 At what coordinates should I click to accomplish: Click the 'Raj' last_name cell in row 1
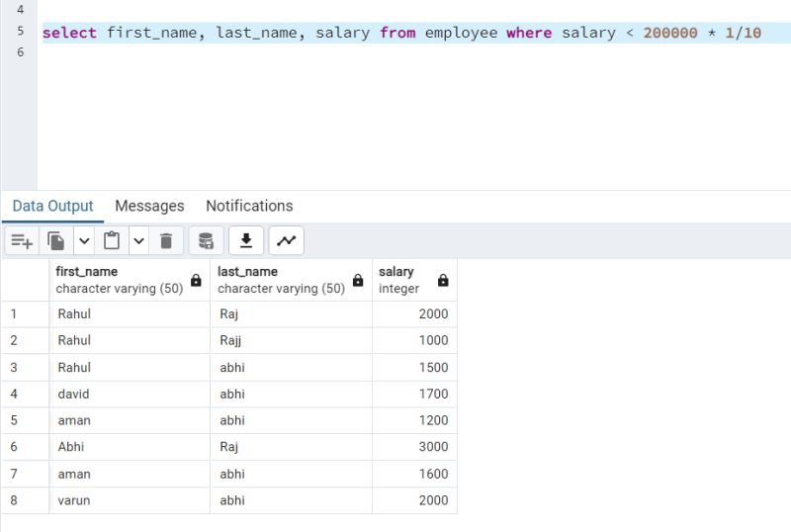tap(291, 314)
